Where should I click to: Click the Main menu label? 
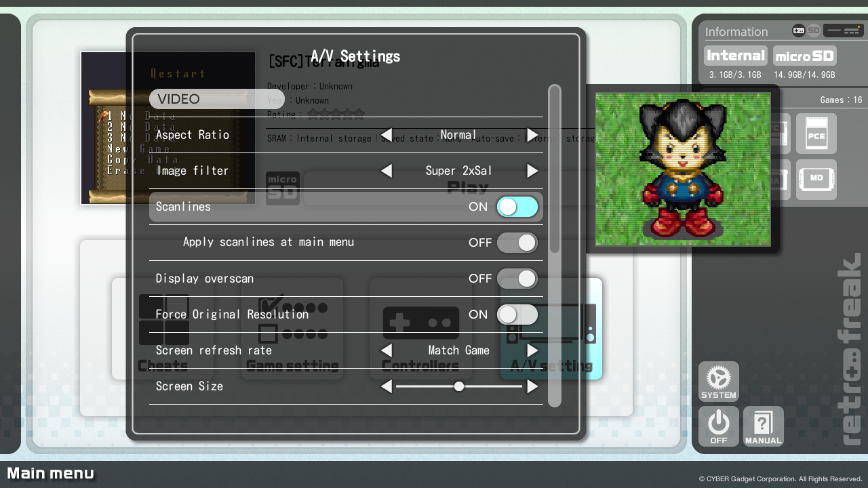pos(51,473)
